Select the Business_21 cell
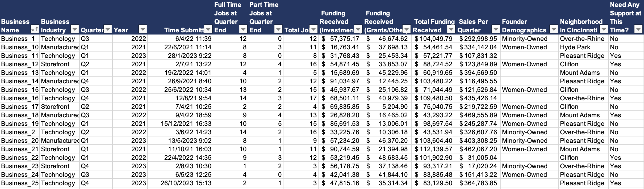This screenshot has height=189, width=644. coord(20,149)
